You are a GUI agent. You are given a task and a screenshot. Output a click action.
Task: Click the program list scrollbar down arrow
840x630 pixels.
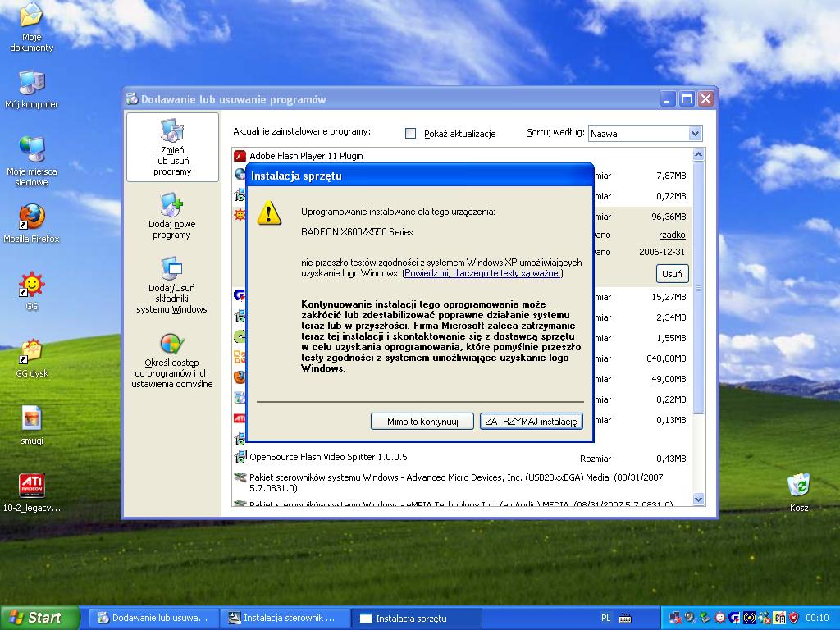tap(698, 500)
